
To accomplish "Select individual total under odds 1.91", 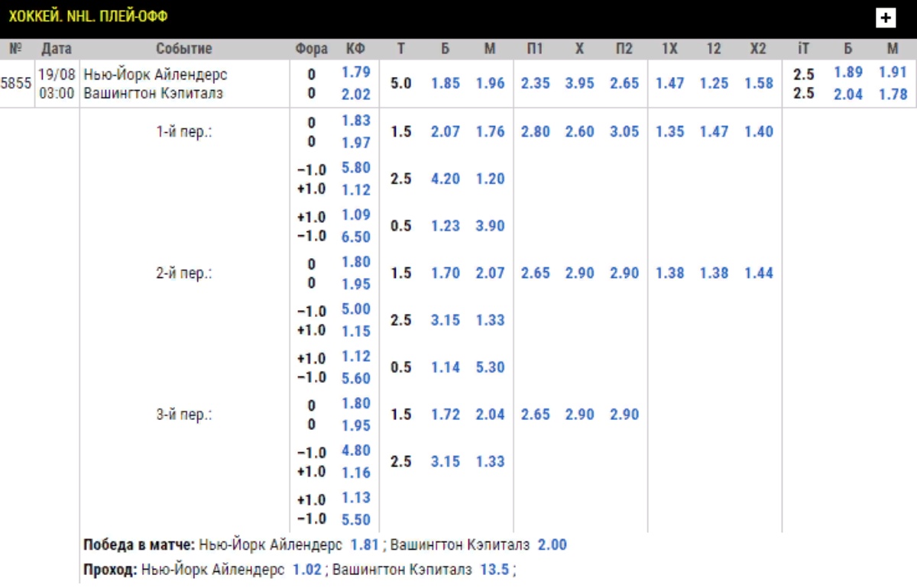I will click(893, 73).
